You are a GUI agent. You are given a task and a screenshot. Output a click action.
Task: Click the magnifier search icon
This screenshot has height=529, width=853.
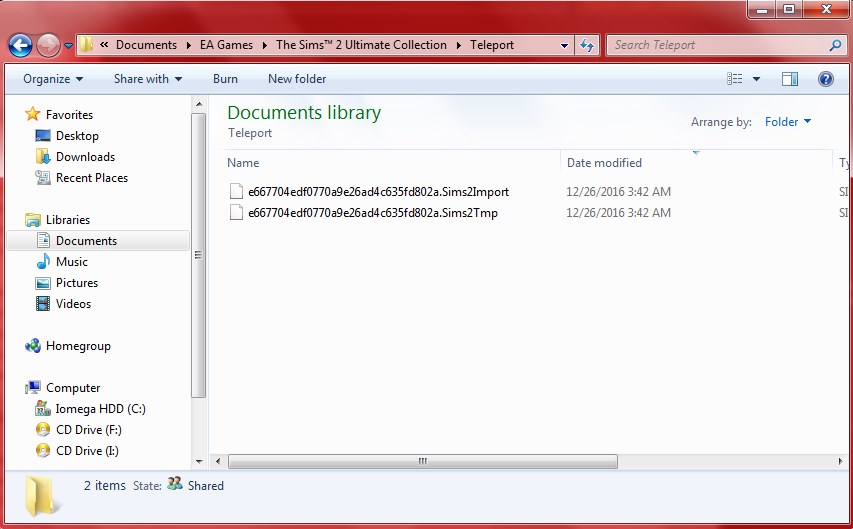[x=836, y=45]
